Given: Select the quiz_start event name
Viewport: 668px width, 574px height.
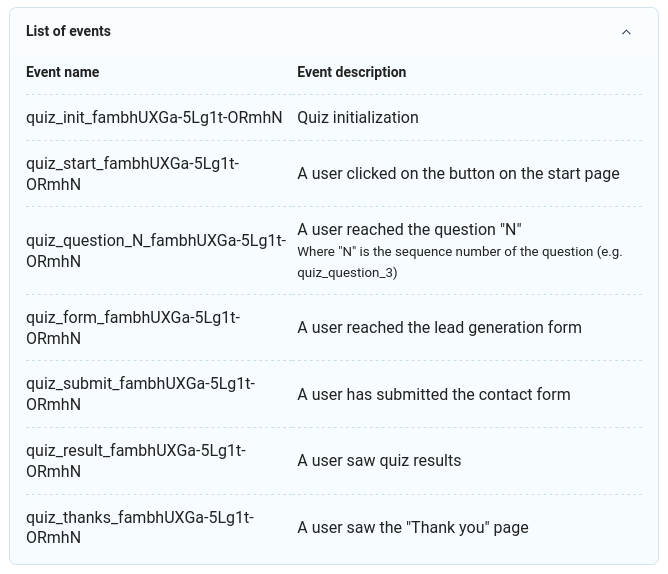Looking at the screenshot, I should (132, 174).
